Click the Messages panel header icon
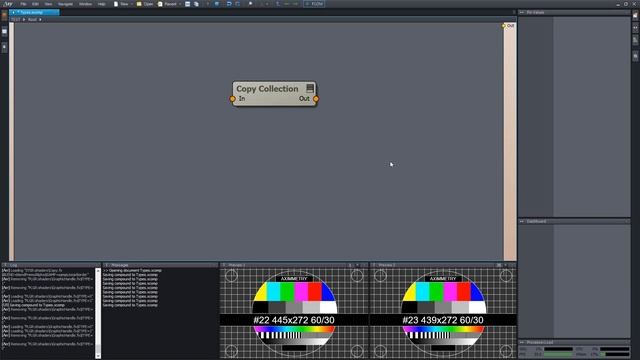The height and width of the screenshot is (360, 640). pyautogui.click(x=106, y=265)
